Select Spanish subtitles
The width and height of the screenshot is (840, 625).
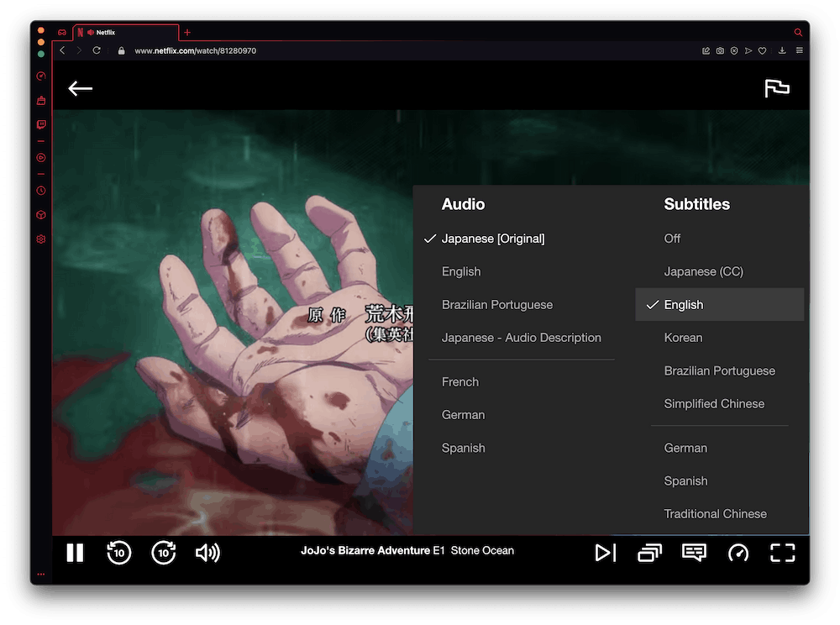coord(685,481)
